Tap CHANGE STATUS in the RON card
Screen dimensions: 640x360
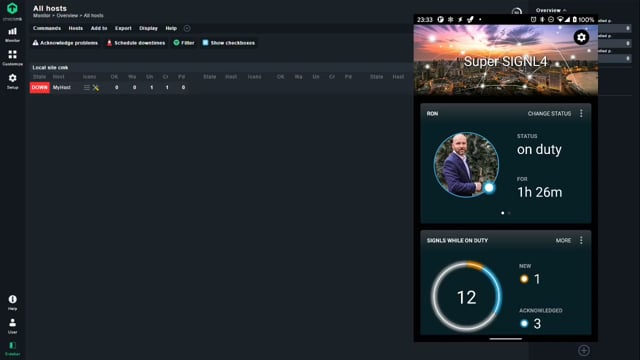(549, 113)
